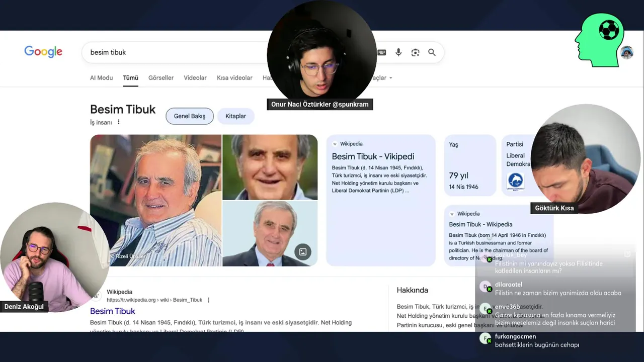The image size is (644, 362).
Task: Open the suited portrait photo with red tie
Action: (270, 233)
